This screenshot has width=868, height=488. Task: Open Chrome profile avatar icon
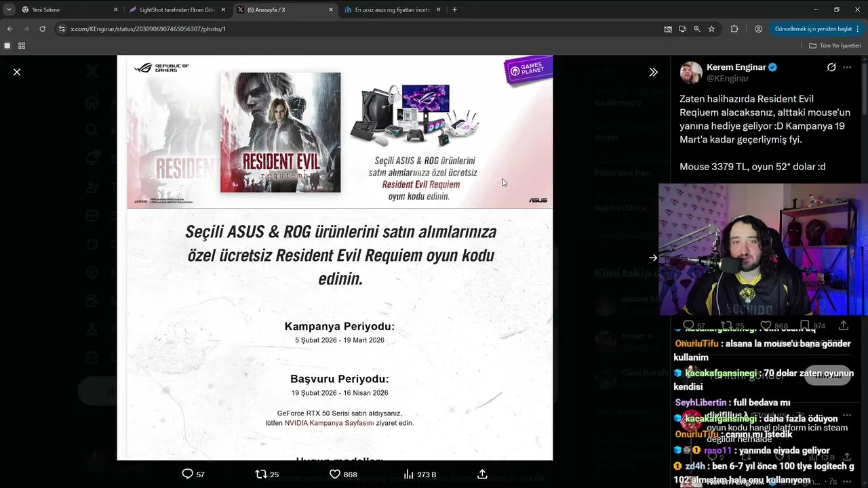(758, 29)
